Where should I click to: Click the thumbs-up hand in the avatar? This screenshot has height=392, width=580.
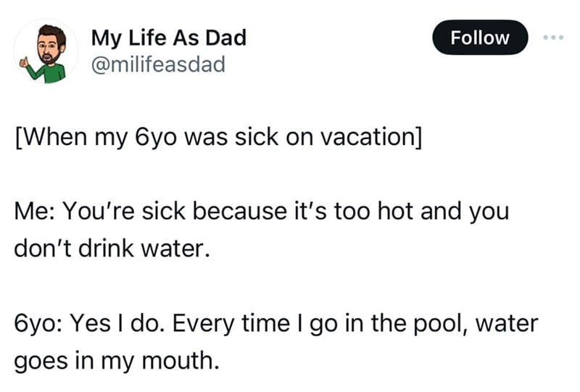(25, 62)
